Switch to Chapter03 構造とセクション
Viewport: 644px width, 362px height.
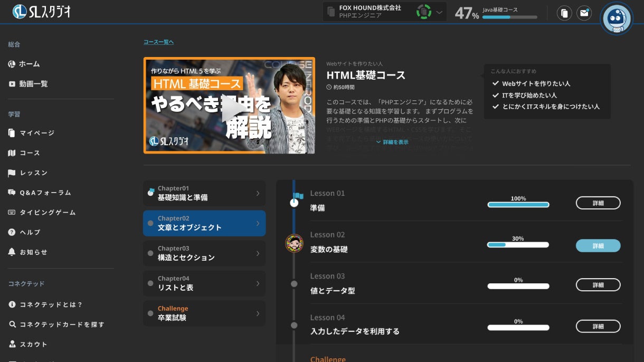tap(204, 253)
